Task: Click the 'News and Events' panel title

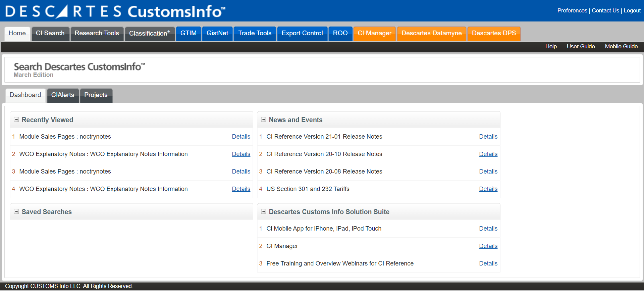Action: point(296,120)
